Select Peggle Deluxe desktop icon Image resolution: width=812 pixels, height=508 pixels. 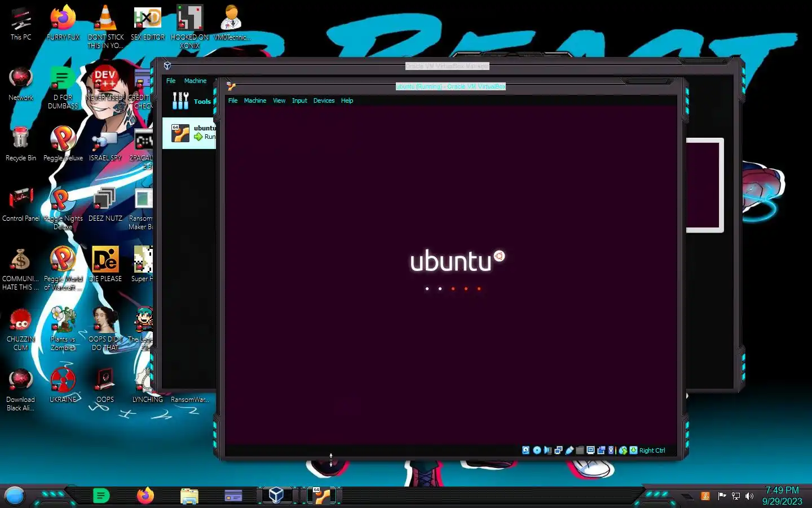[63, 144]
